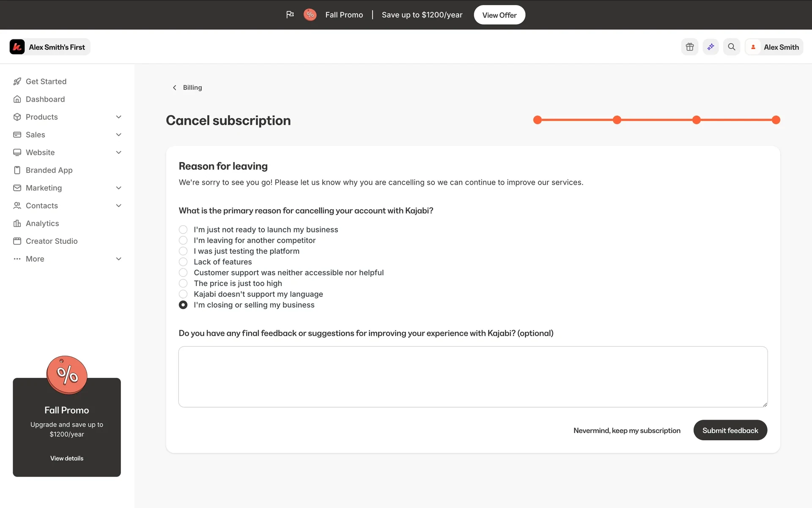Click the Analytics bar chart icon

[17, 224]
